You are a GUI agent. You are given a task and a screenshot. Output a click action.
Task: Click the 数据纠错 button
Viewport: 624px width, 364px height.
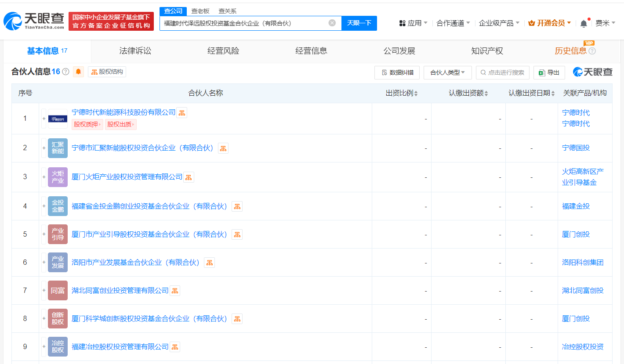point(397,72)
